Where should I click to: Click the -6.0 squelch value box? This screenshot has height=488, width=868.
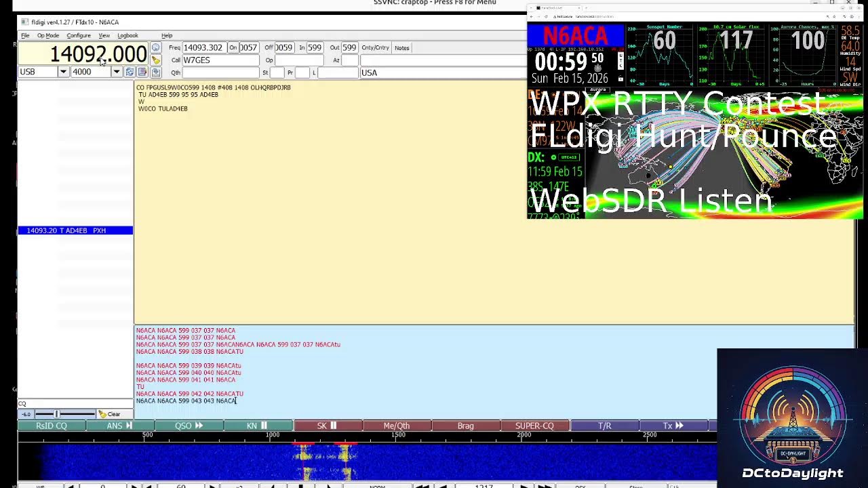point(26,414)
